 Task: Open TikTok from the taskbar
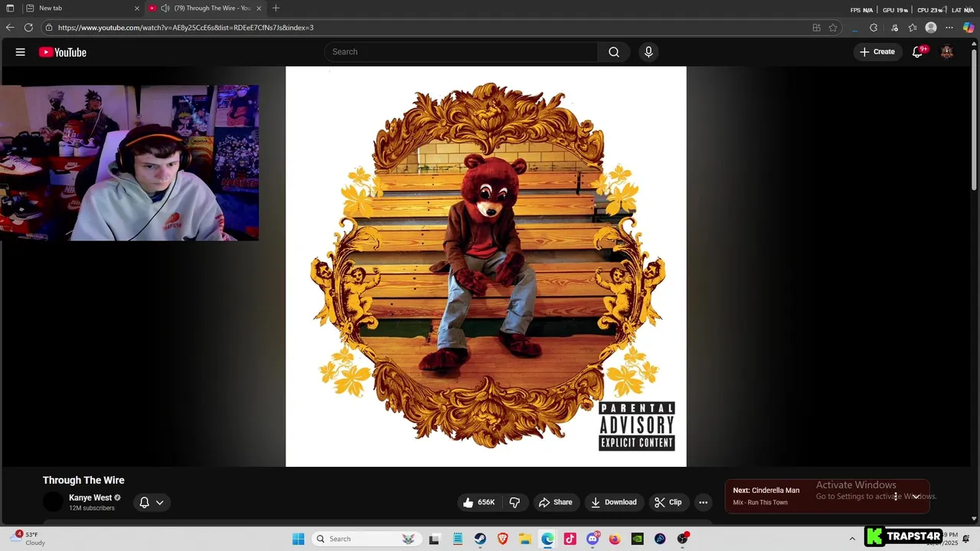point(570,539)
